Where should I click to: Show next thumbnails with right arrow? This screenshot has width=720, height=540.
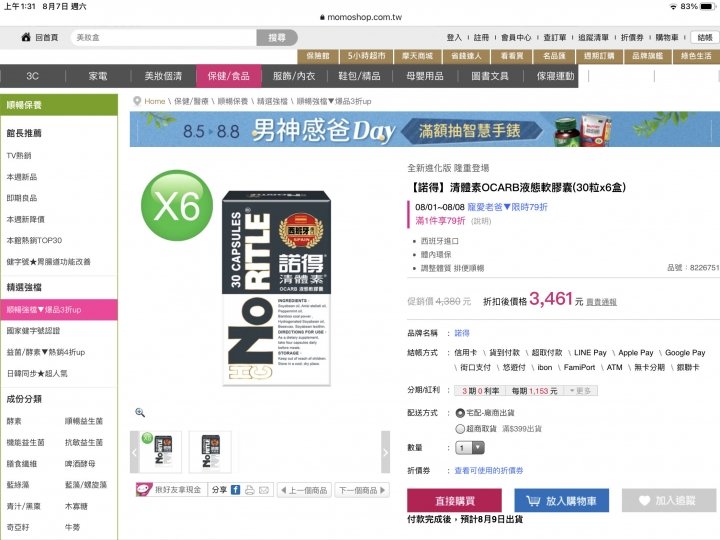[x=385, y=452]
